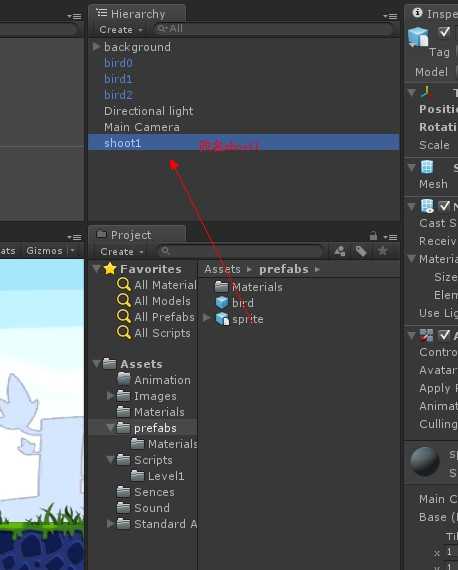Click the Mesh Filter component icon
458x570 pixels.
[x=427, y=167]
